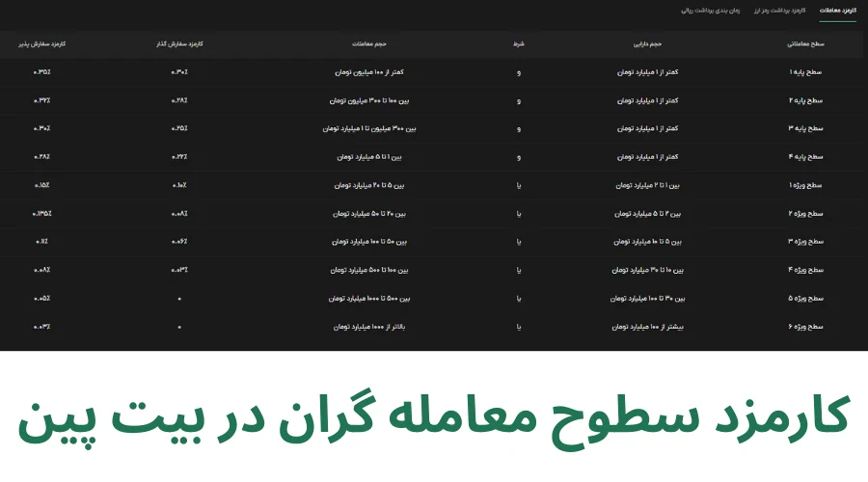Click asset volume بین ۱۰ تا ۳۰ میلیارد تومان
The height and width of the screenshot is (482, 868).
pos(647,270)
